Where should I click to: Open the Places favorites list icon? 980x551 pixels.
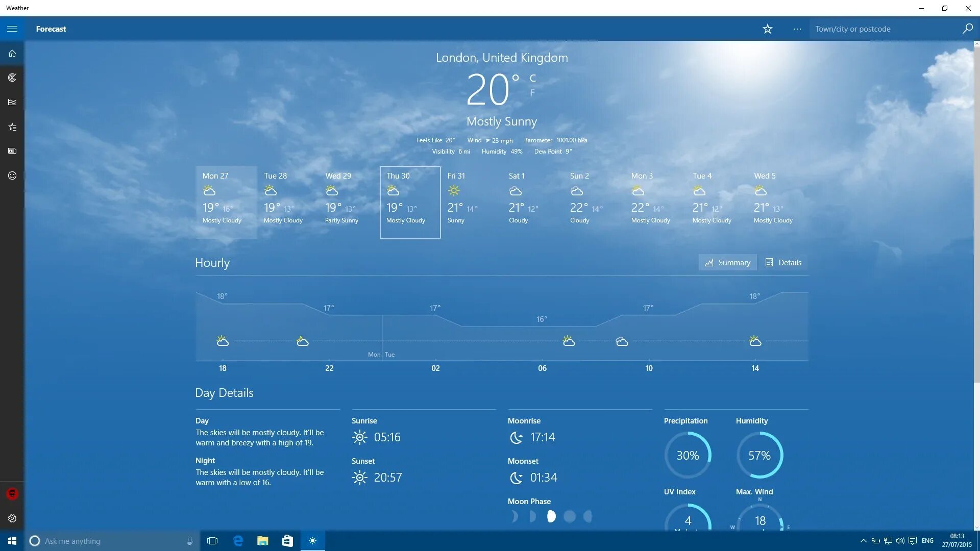[12, 127]
